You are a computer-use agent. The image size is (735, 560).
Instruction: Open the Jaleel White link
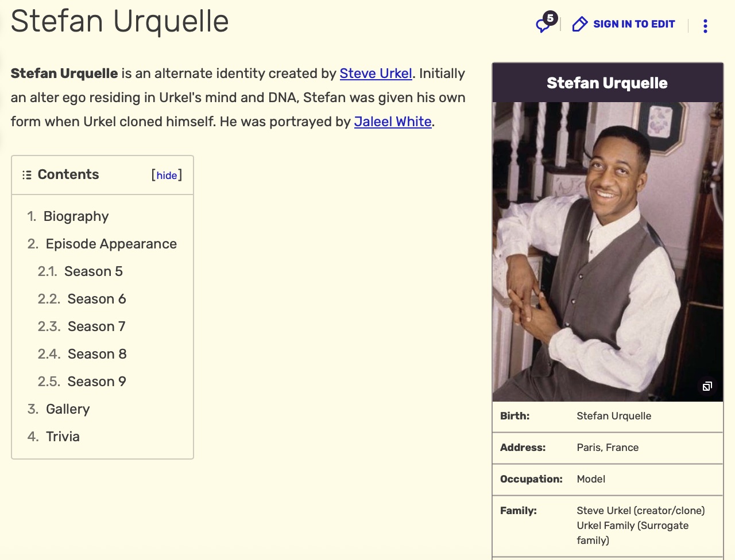click(x=393, y=122)
